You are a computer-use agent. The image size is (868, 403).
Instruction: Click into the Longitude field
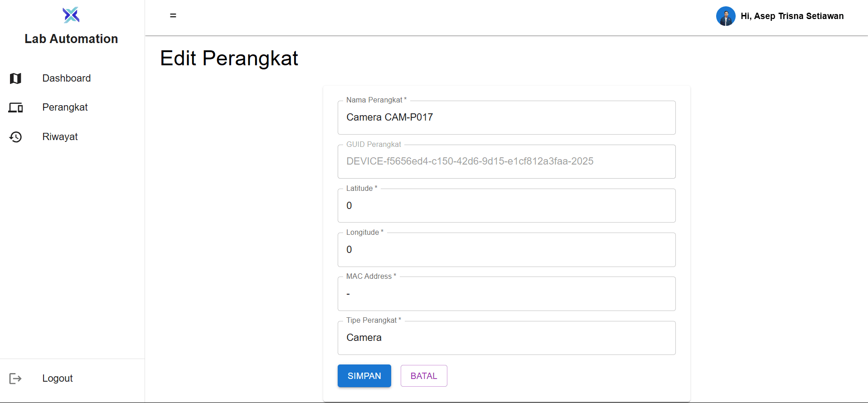point(506,250)
